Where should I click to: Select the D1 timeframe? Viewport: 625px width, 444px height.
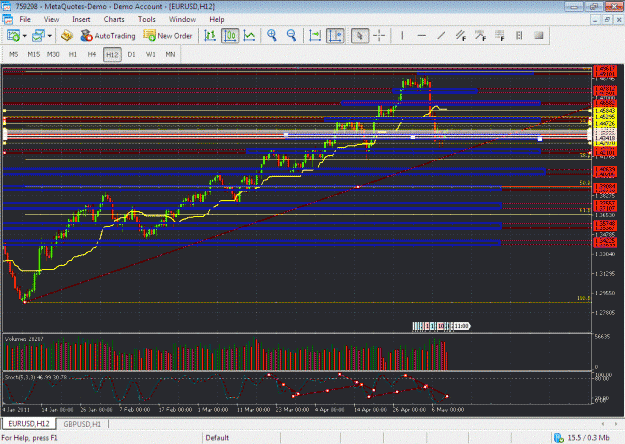point(132,54)
